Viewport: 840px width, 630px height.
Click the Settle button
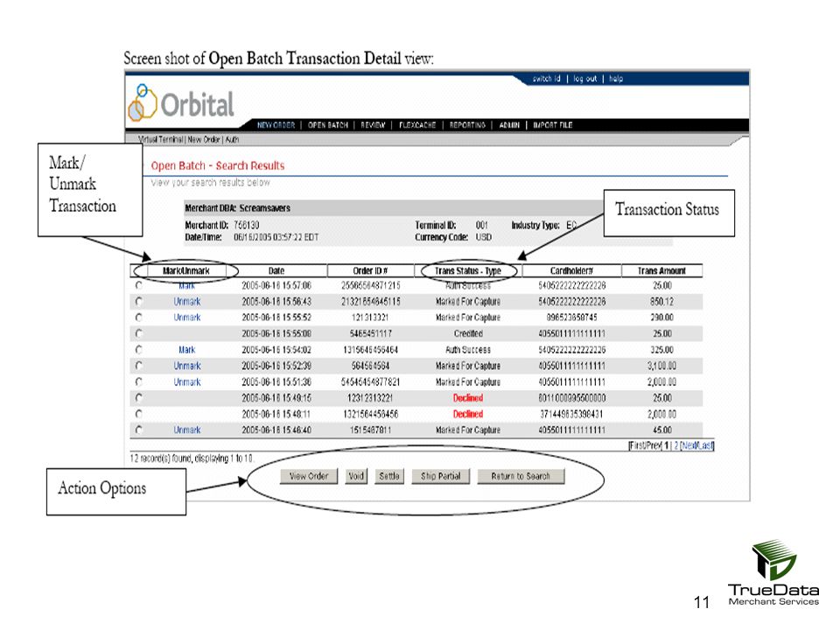click(389, 476)
